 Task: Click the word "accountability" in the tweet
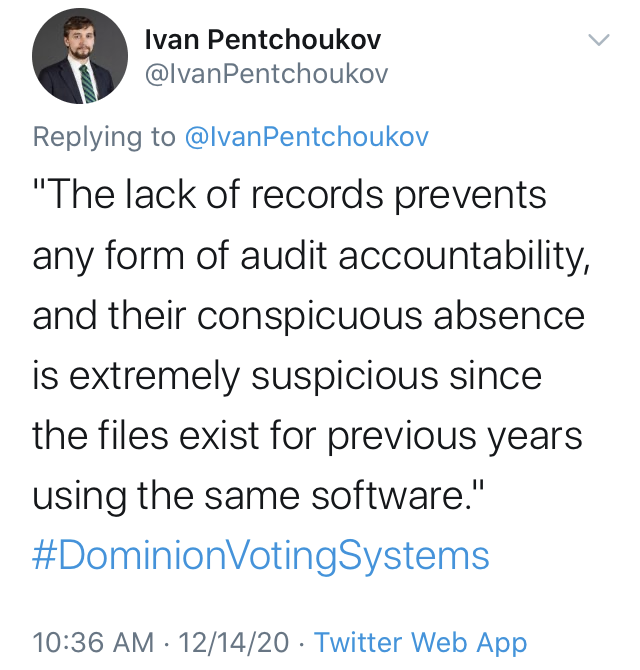[x=464, y=257]
